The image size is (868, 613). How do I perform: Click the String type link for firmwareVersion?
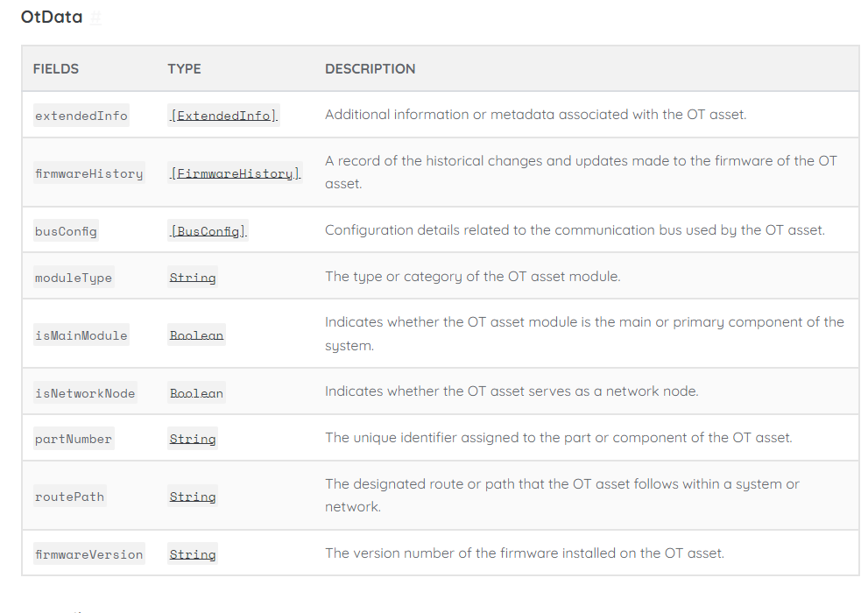tap(193, 554)
